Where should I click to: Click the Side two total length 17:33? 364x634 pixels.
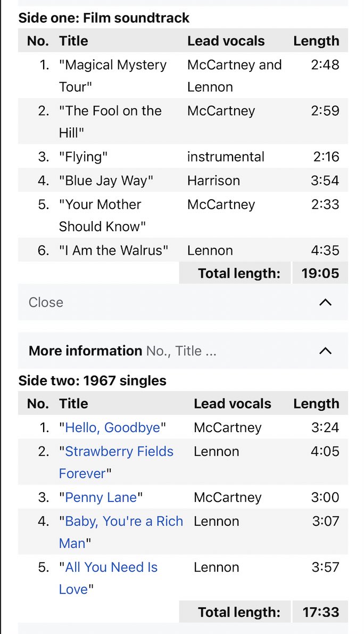tap(320, 612)
